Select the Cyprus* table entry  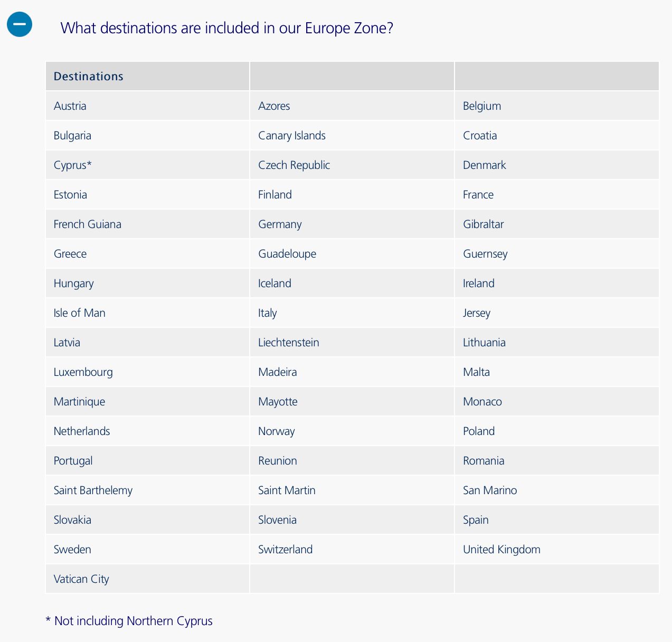pos(73,165)
